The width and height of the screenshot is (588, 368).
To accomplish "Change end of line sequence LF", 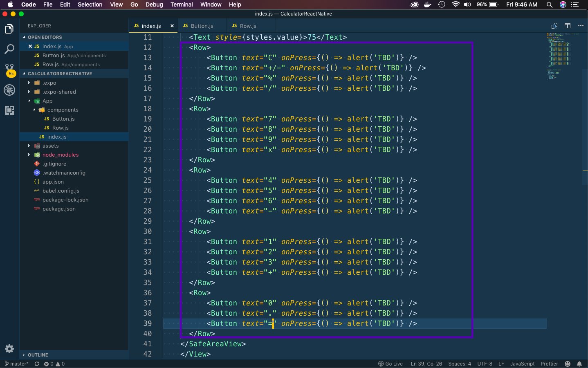I will (501, 364).
